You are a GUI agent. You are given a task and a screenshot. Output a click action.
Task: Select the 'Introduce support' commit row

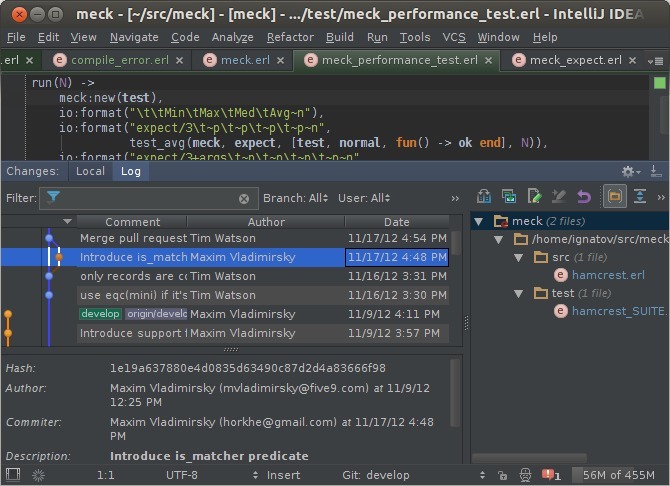coord(225,333)
